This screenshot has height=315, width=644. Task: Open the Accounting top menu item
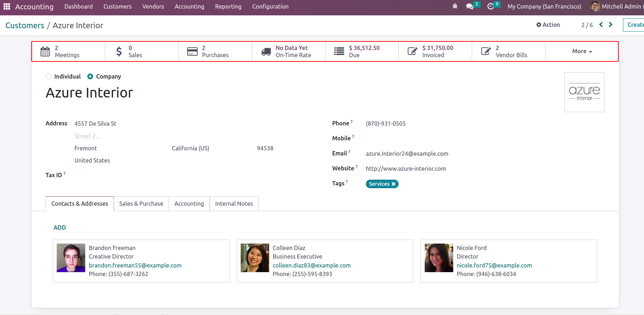pos(189,6)
